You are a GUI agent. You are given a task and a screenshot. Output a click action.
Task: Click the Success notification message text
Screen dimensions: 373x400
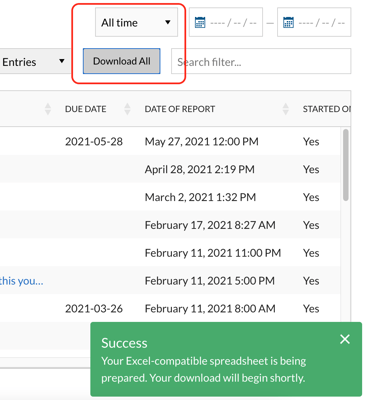click(x=204, y=369)
